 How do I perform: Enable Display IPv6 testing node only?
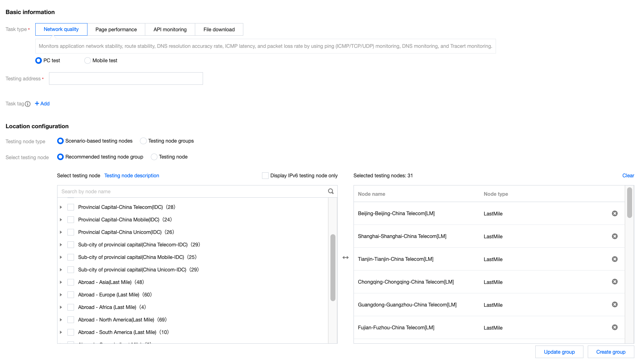(x=265, y=175)
